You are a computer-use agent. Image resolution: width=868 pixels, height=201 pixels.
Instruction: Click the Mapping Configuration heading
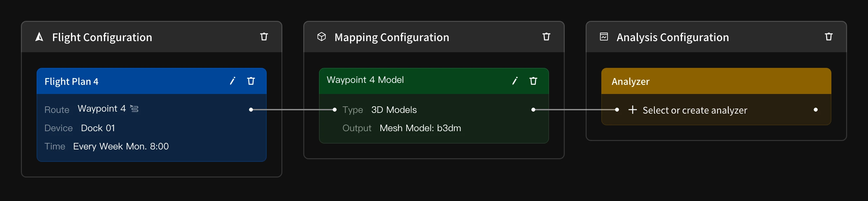pos(392,38)
